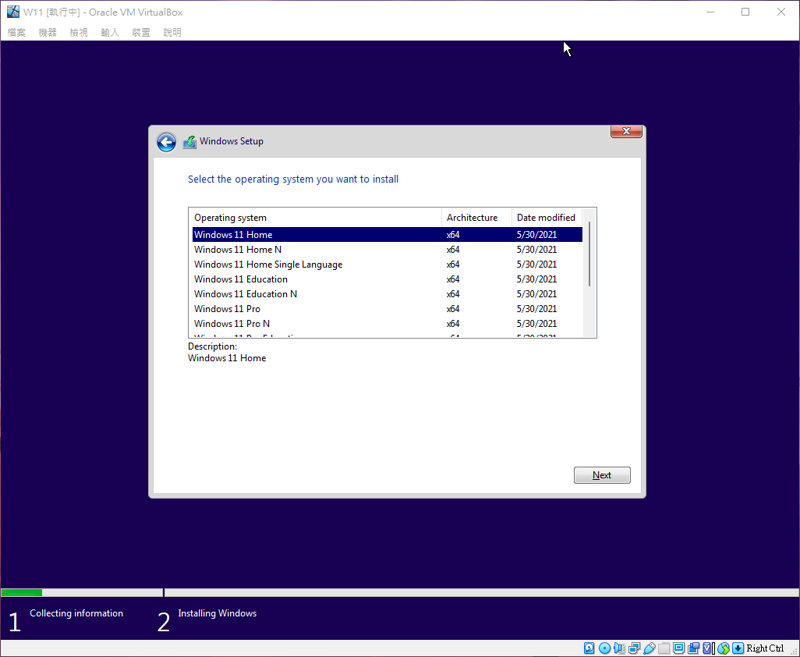Open the 檔案 (File) menu

(16, 33)
